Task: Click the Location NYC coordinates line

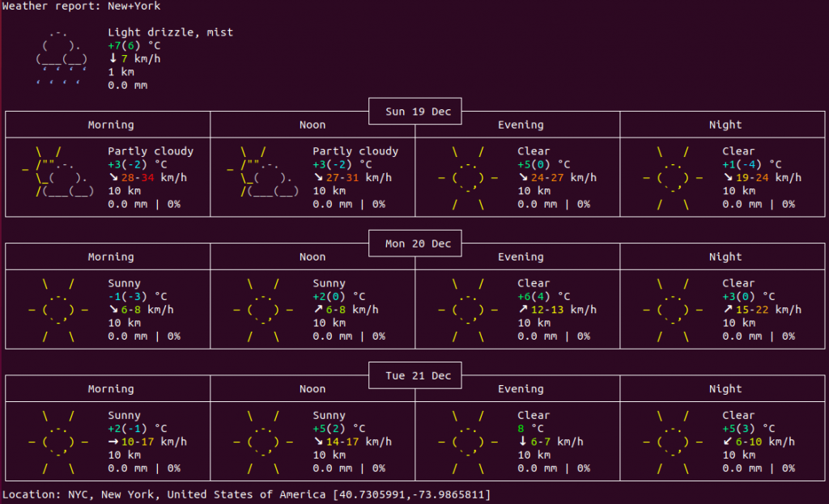Action: click(246, 494)
